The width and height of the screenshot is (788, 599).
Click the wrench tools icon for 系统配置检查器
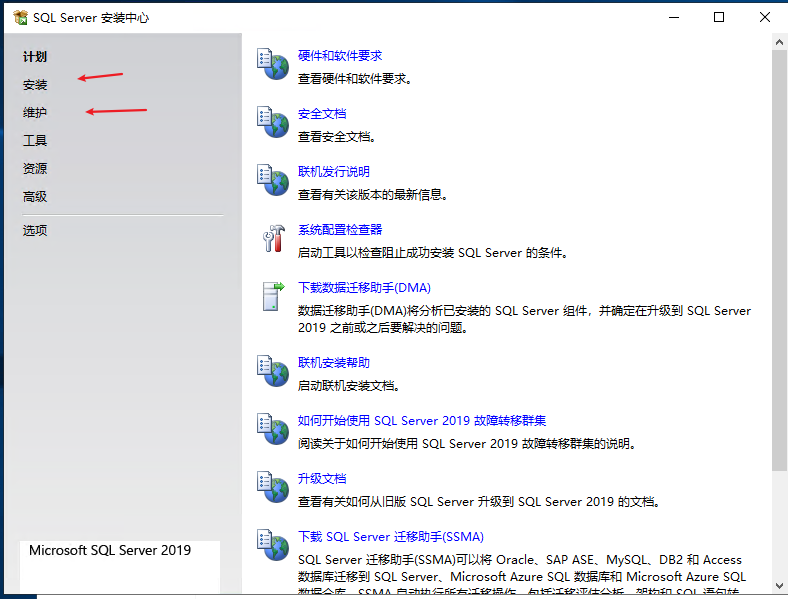point(273,238)
